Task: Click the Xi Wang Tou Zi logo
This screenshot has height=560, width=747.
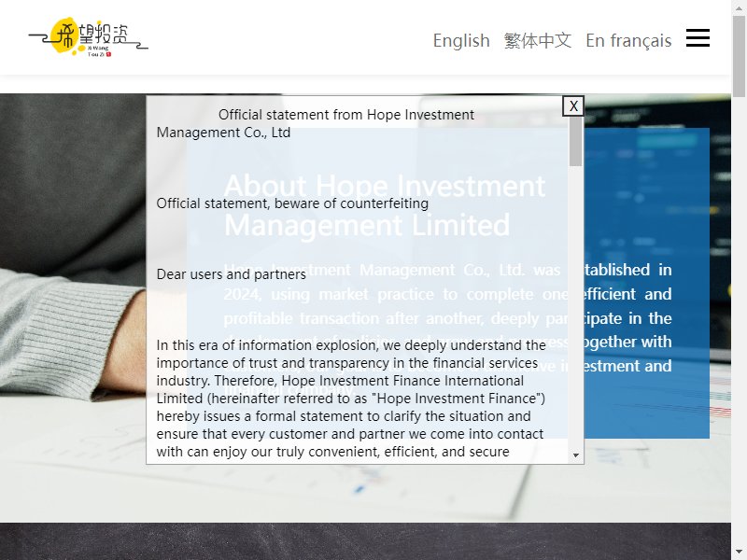Action: 89,37
